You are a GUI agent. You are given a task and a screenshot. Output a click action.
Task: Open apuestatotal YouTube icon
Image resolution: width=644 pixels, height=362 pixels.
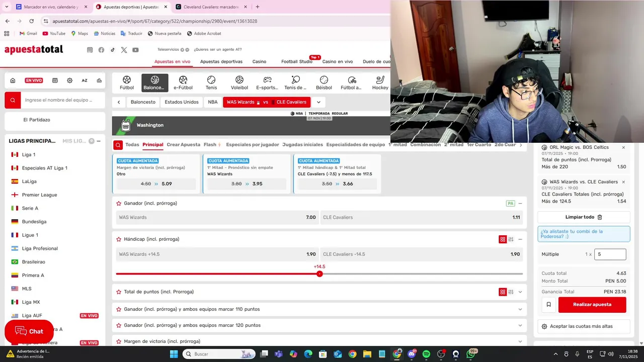[x=135, y=50]
